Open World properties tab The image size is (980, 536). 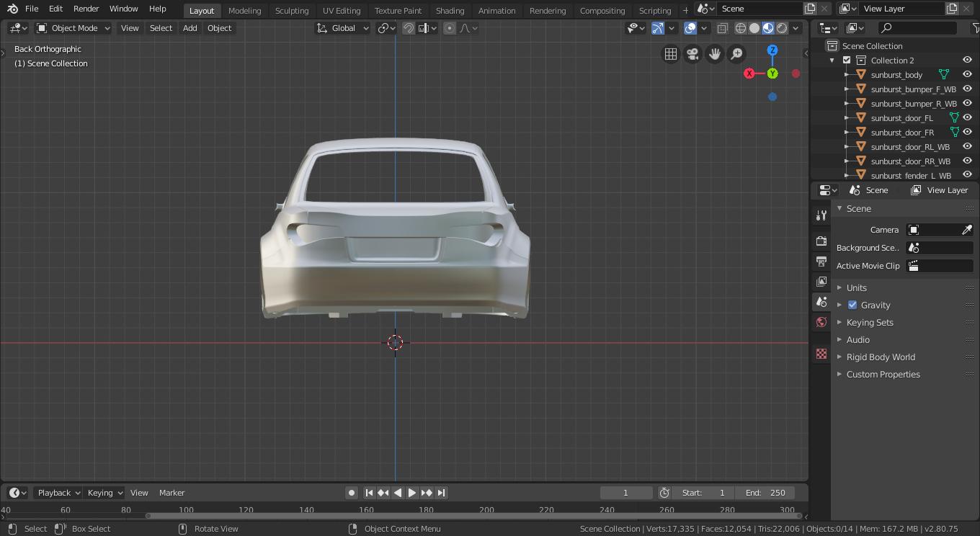821,322
